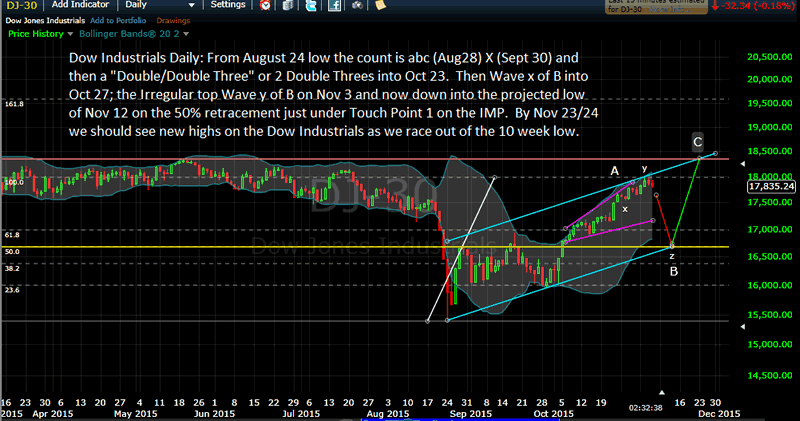The width and height of the screenshot is (800, 421).
Task: Open the Settings menu
Action: (x=228, y=5)
